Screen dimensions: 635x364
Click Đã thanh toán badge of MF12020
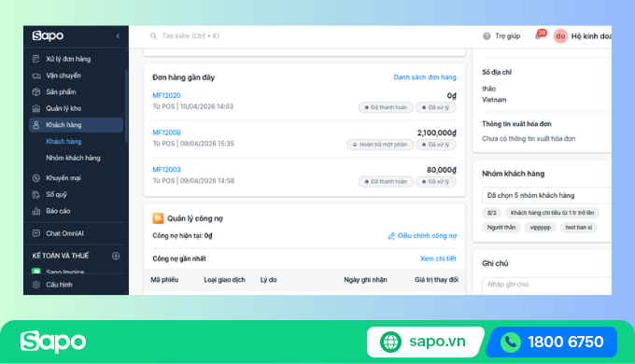tap(386, 107)
